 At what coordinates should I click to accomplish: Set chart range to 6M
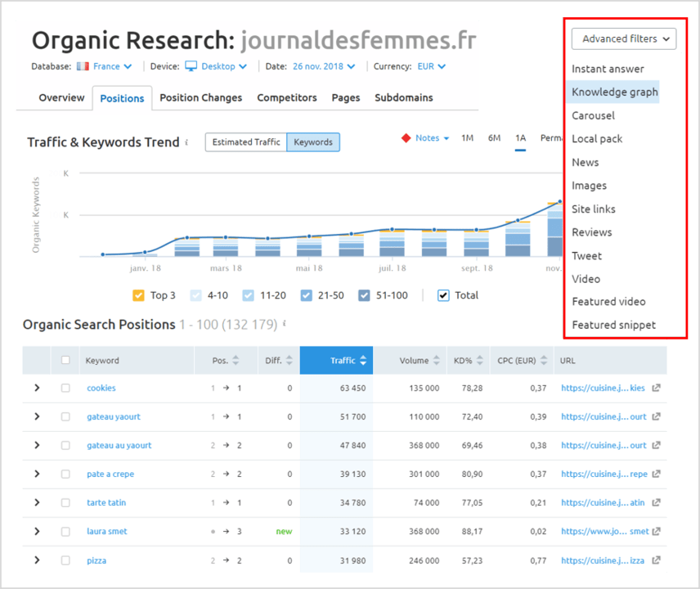coord(494,138)
